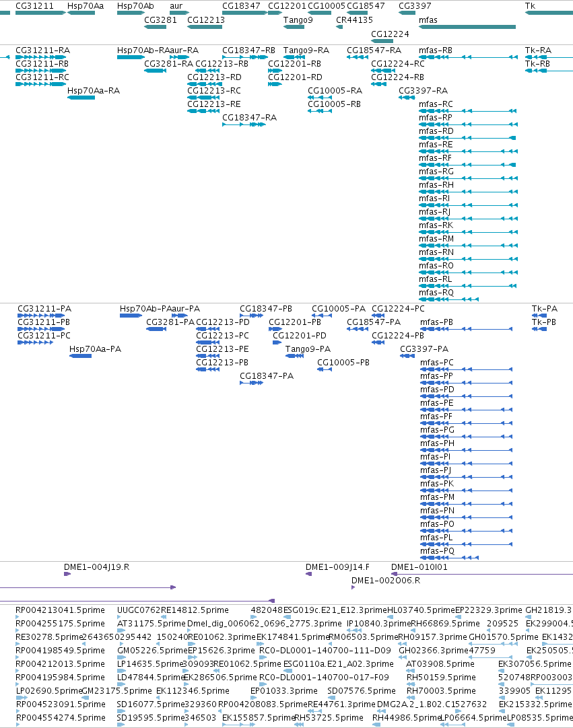
Task: Click transcript mfas-RH label
Action: click(x=436, y=185)
